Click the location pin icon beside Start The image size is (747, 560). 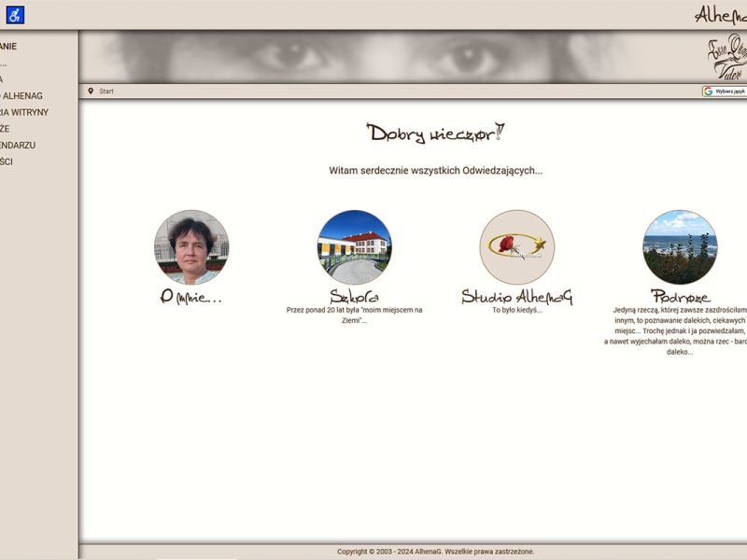(91, 91)
